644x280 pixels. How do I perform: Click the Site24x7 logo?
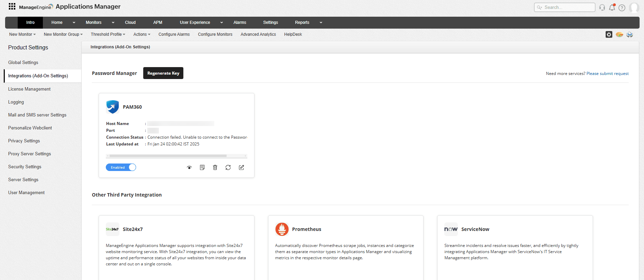(x=112, y=229)
